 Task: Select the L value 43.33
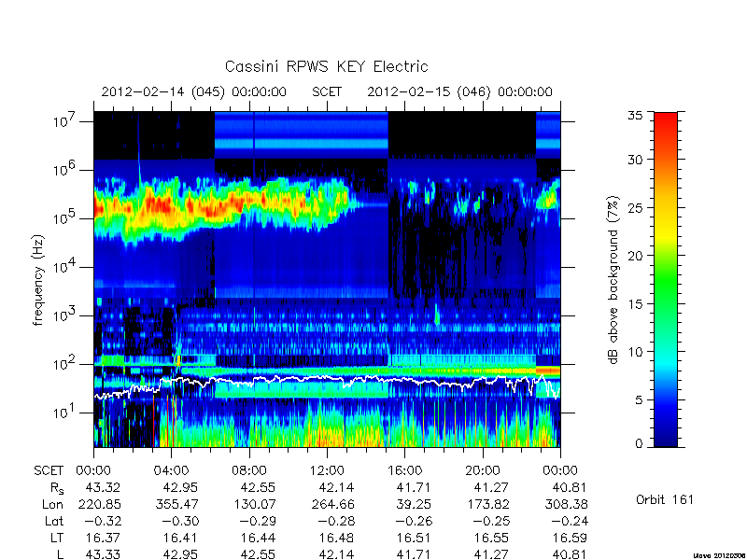(x=103, y=554)
